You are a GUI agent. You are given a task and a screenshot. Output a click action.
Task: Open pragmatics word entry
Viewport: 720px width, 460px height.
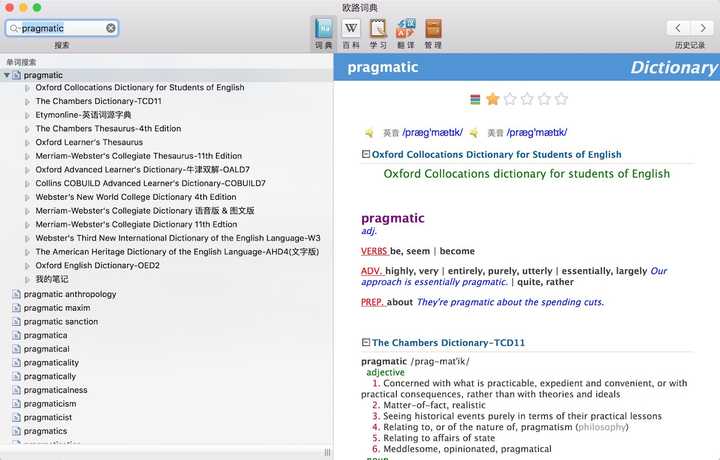[x=45, y=431]
